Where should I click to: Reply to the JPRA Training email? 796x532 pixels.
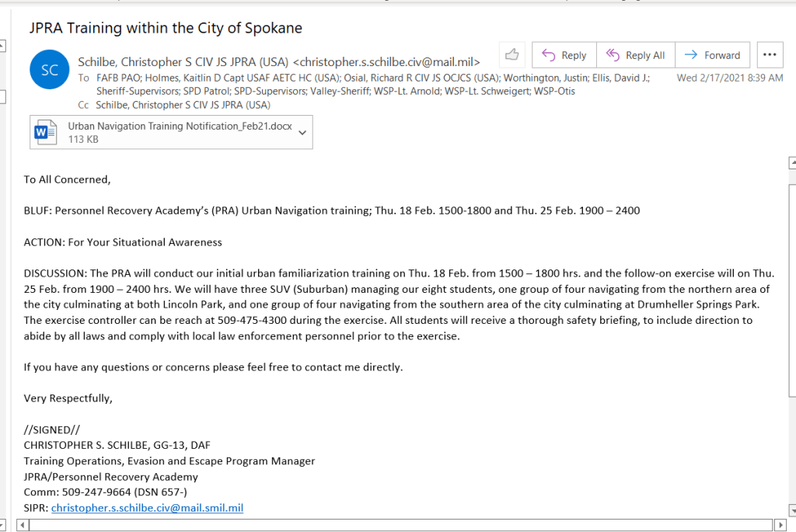pos(564,55)
